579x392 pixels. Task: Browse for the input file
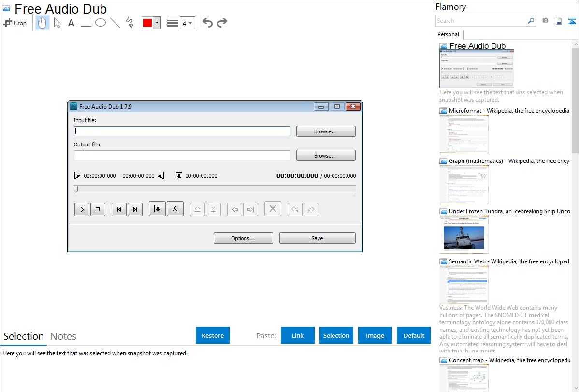click(326, 131)
